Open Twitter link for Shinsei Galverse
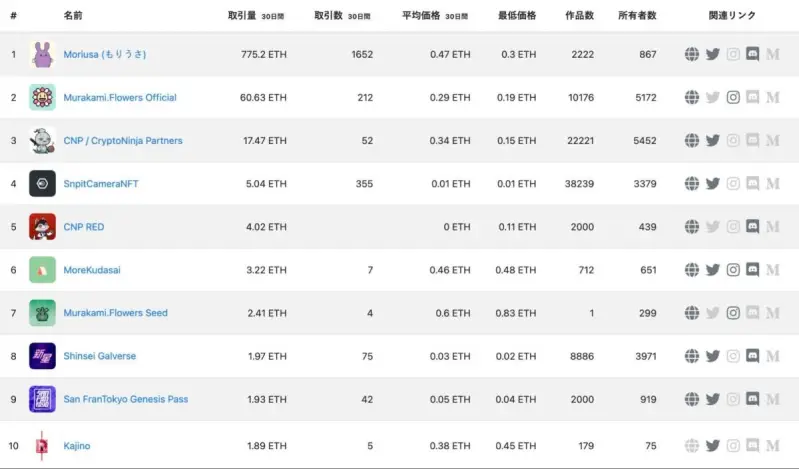Screen dimensions: 799x469 tap(712, 356)
